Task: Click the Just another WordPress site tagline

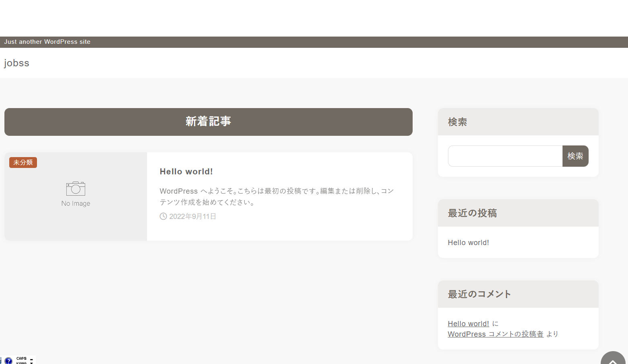Action: pyautogui.click(x=47, y=42)
